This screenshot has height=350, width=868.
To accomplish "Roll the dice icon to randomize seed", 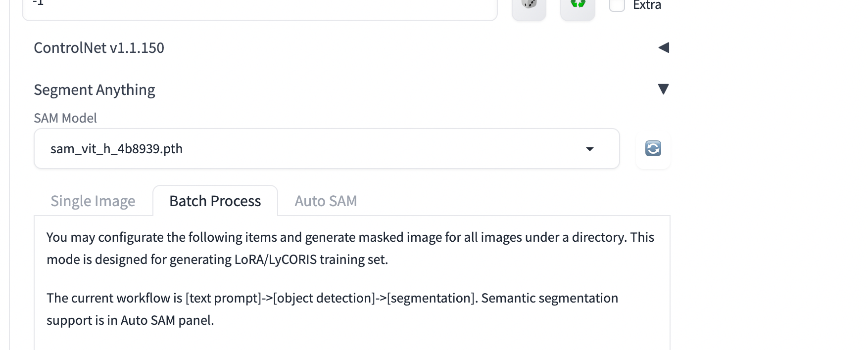I will pos(529,4).
